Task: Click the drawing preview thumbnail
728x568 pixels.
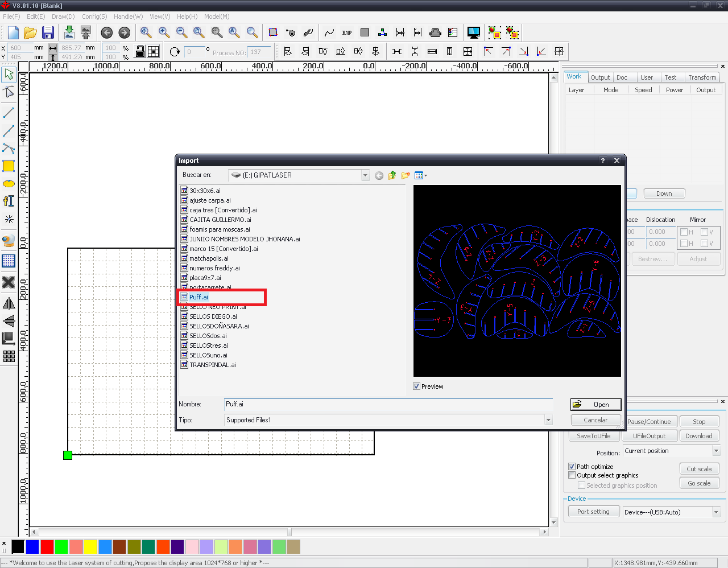Action: 517,281
